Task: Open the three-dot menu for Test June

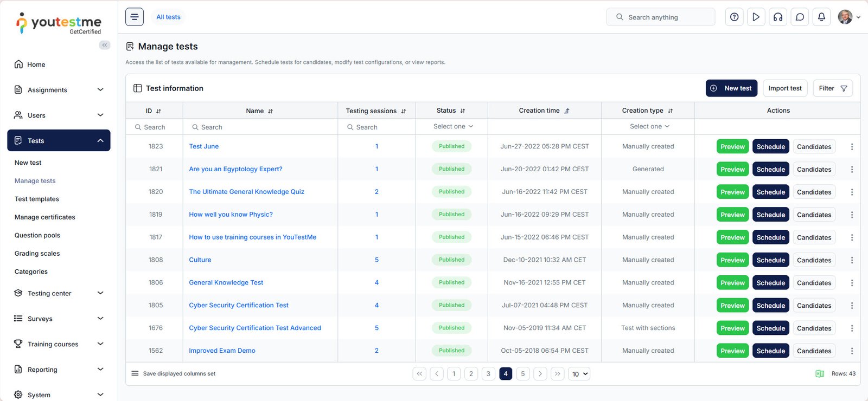Action: (852, 147)
